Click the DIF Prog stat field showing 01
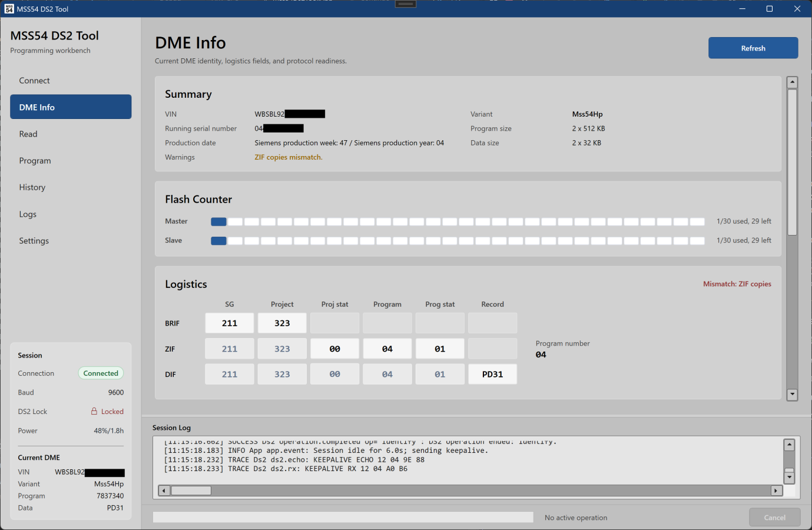Viewport: 812px width, 530px height. tap(440, 374)
